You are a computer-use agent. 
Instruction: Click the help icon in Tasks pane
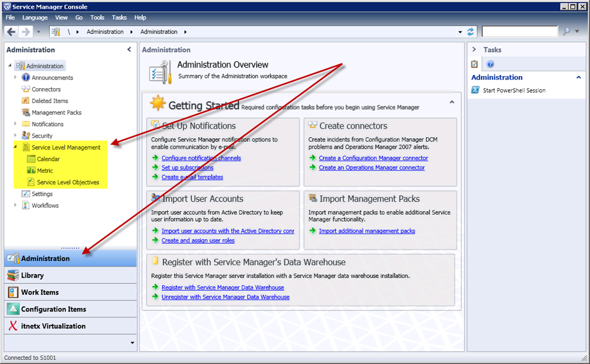(x=490, y=65)
